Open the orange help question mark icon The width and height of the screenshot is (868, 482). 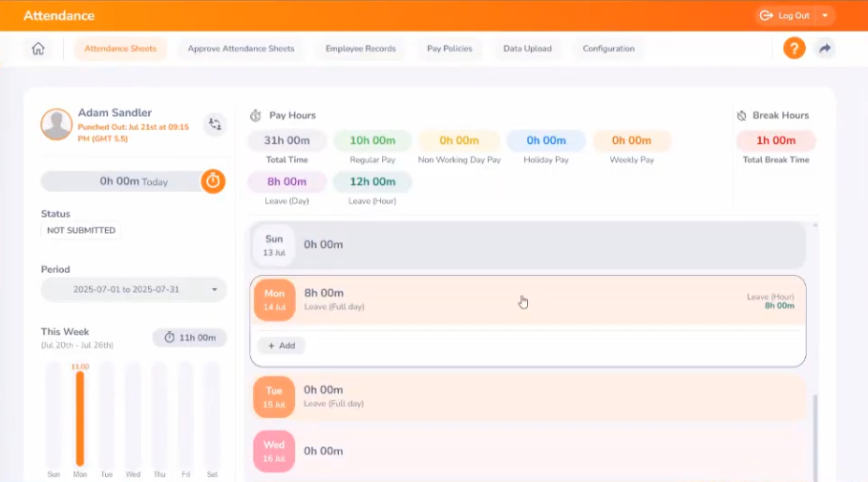[x=794, y=49]
